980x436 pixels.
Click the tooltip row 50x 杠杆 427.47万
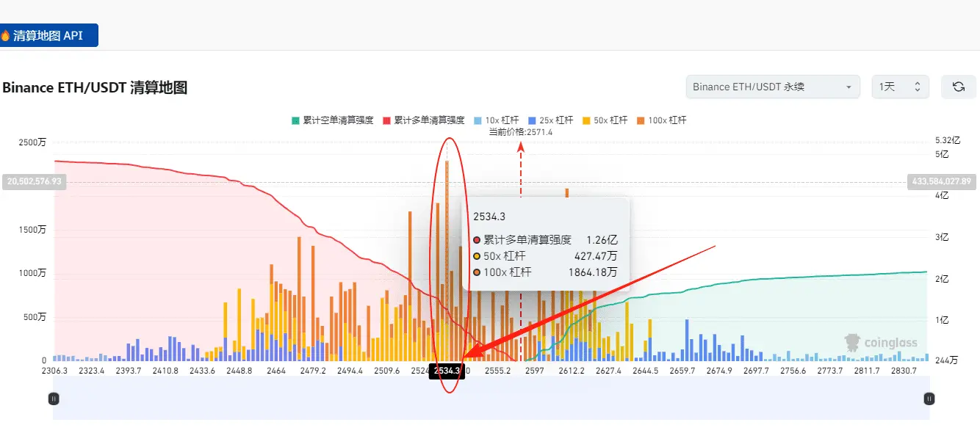coord(545,255)
